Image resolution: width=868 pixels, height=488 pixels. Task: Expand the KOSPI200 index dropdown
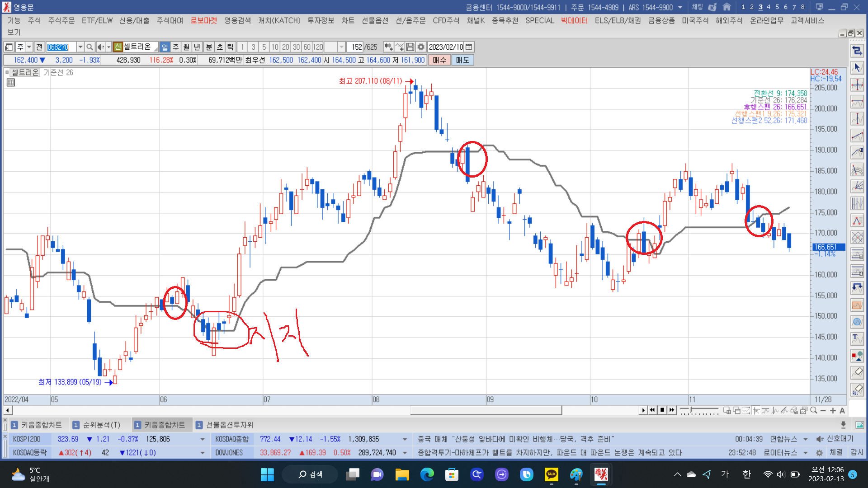202,439
